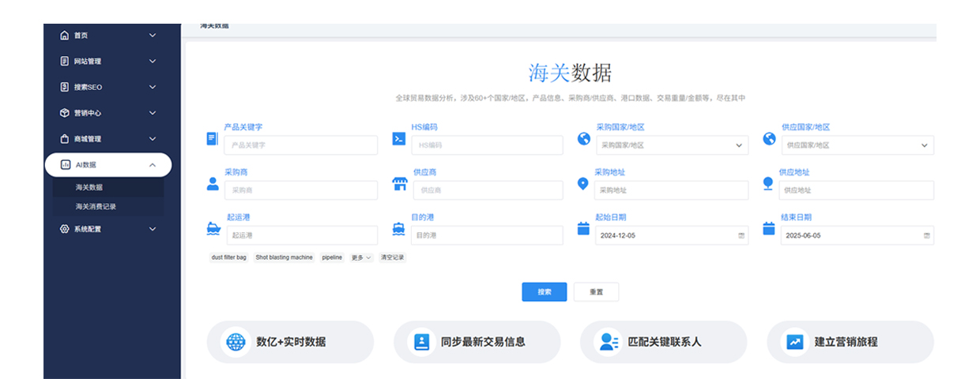Open the 供应国家/地区 dropdown
The width and height of the screenshot is (980, 379).
857,145
